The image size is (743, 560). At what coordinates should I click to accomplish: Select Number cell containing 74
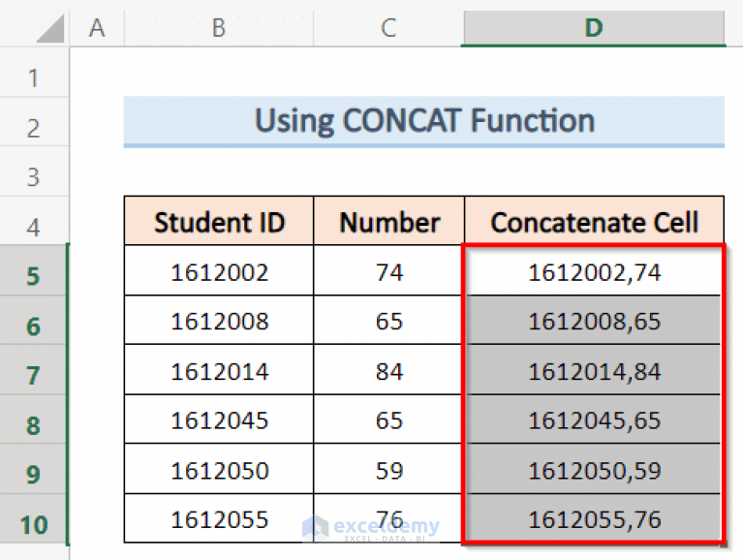pyautogui.click(x=389, y=271)
